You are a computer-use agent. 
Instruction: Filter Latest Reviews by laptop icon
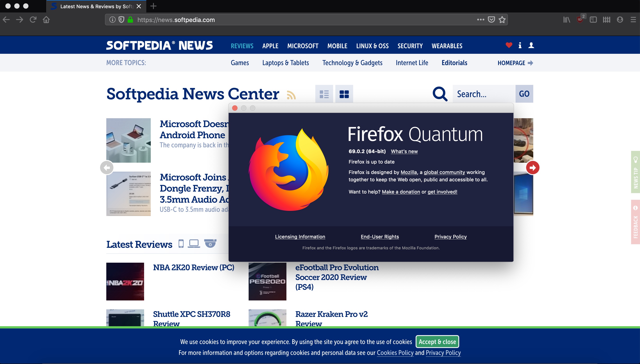pyautogui.click(x=194, y=244)
